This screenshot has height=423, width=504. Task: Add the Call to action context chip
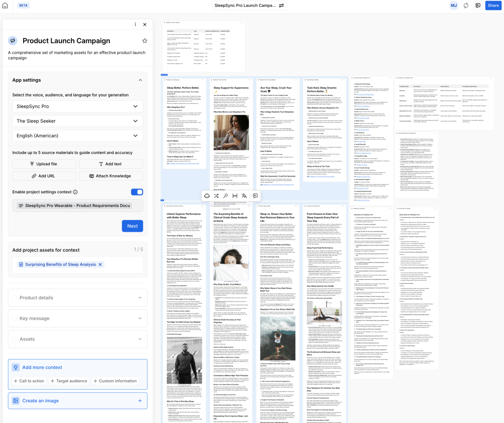click(x=29, y=381)
